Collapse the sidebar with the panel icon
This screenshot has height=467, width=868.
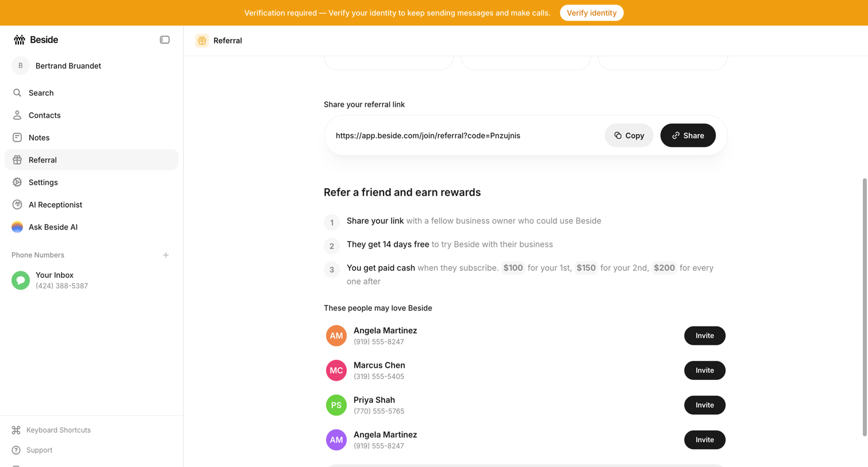(165, 40)
